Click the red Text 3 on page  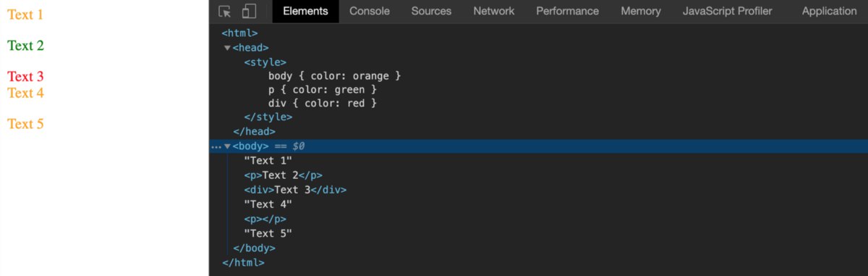[26, 76]
